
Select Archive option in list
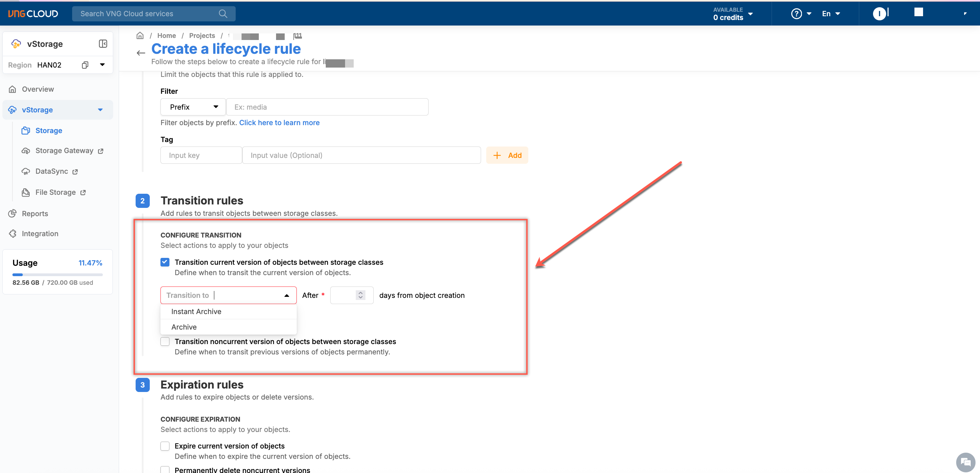(184, 327)
